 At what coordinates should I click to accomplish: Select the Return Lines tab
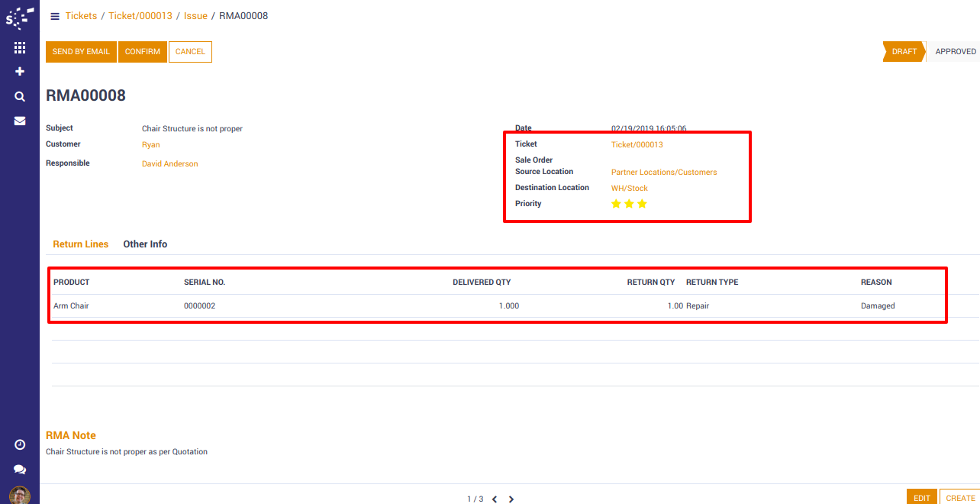tap(81, 244)
